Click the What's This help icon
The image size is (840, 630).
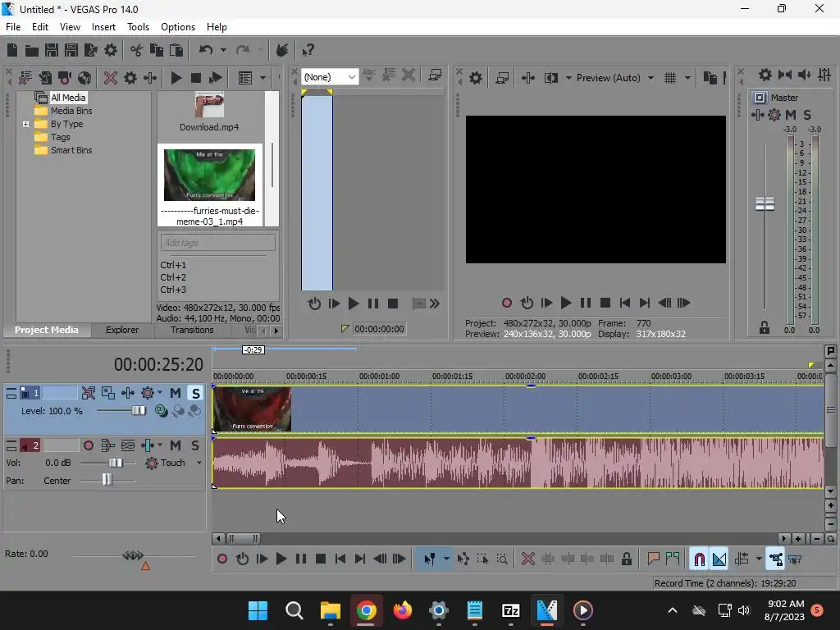coord(308,50)
